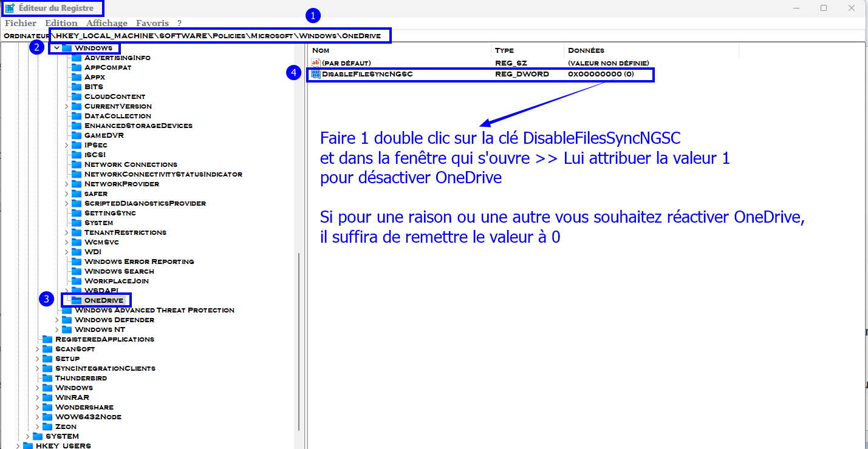Viewport: 868px width, 449px height.
Task: Expand the CurrentVersion key
Action: (x=67, y=106)
